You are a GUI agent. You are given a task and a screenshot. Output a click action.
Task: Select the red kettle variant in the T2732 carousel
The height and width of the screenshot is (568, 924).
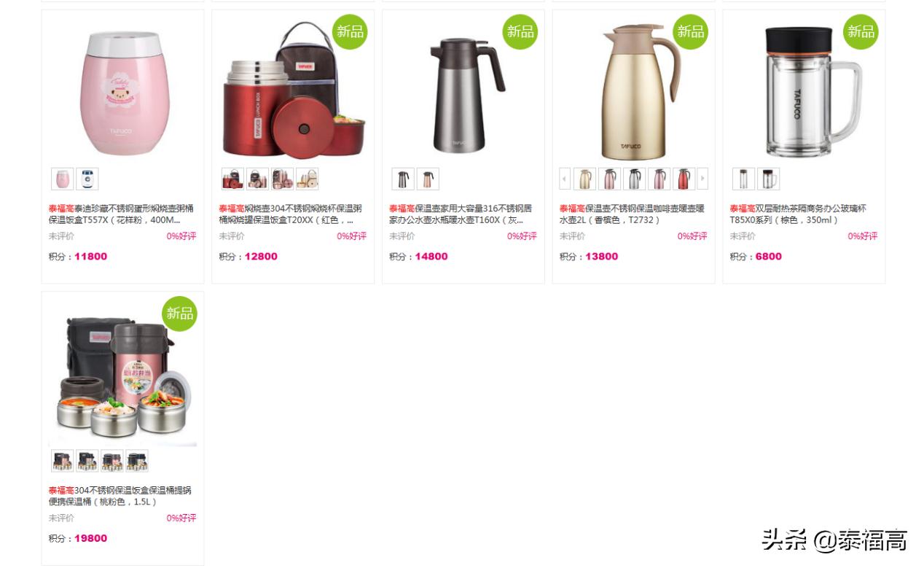(684, 179)
